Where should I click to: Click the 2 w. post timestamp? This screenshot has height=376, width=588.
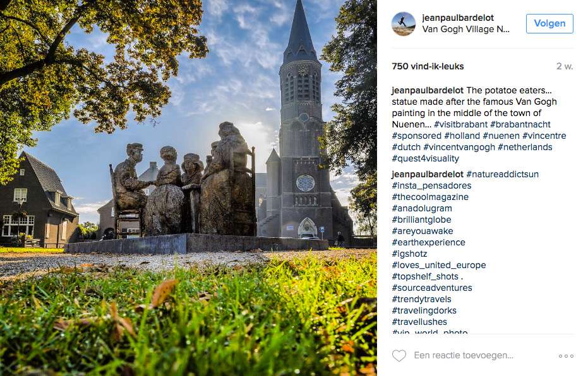tap(565, 66)
